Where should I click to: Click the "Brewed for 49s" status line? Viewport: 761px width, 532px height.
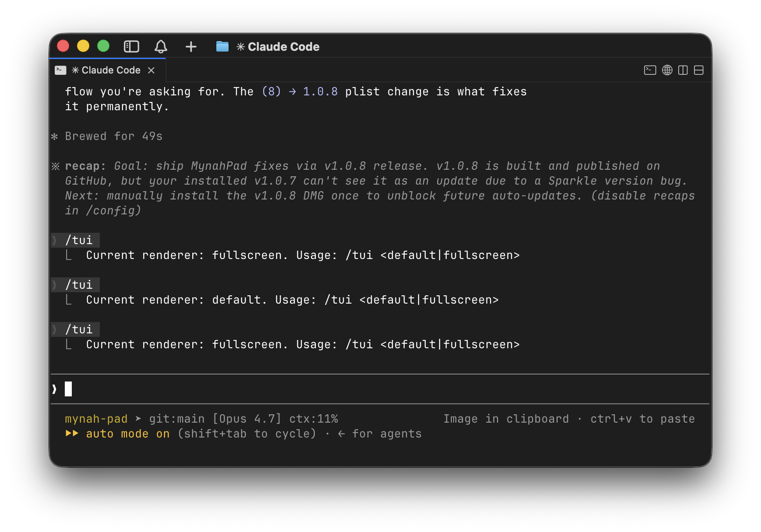(113, 136)
